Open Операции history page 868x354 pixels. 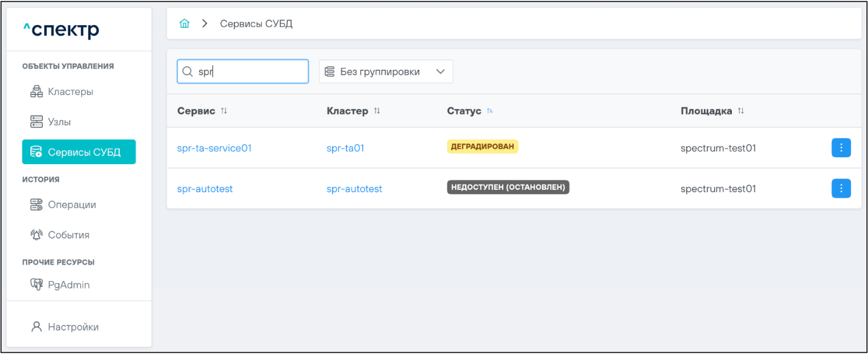(x=71, y=205)
